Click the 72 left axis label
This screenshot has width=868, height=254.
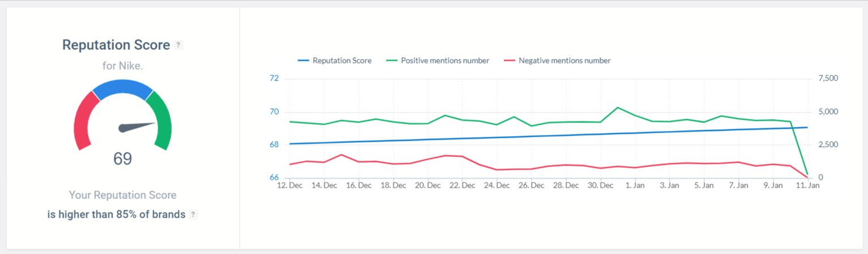click(x=275, y=78)
